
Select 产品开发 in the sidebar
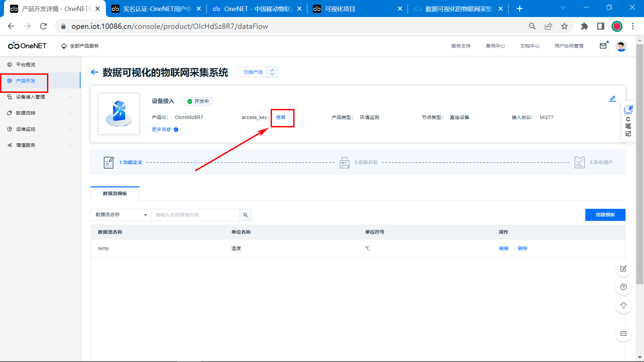click(25, 81)
